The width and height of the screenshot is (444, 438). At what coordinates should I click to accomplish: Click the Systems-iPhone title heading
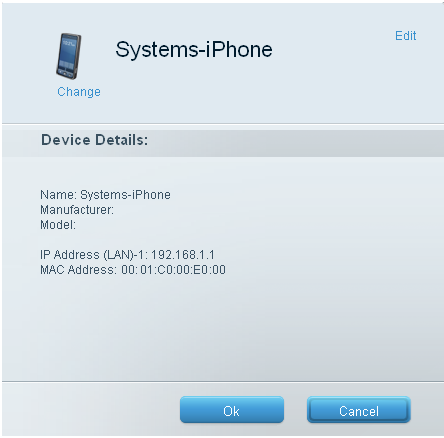pos(194,50)
